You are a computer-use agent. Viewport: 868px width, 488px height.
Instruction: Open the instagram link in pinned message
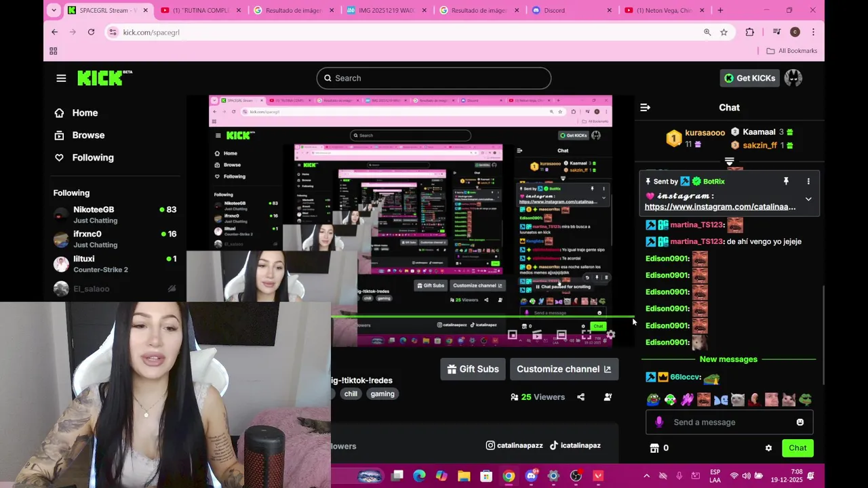click(x=720, y=207)
